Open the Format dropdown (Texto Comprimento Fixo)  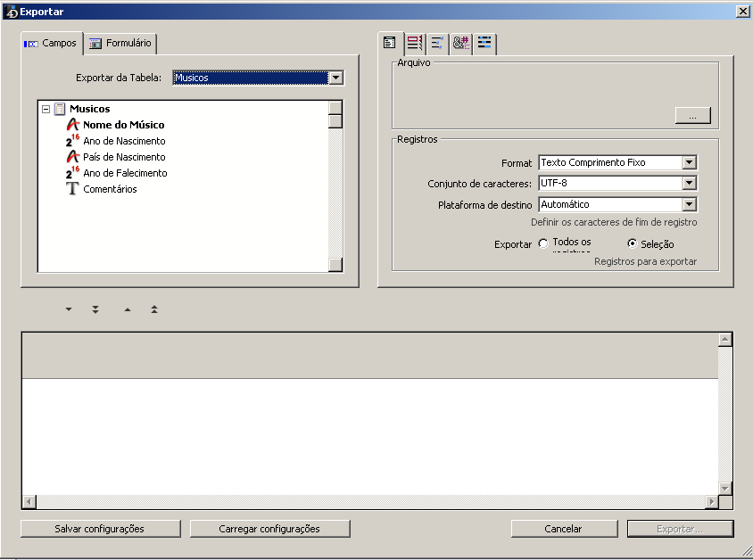click(689, 163)
